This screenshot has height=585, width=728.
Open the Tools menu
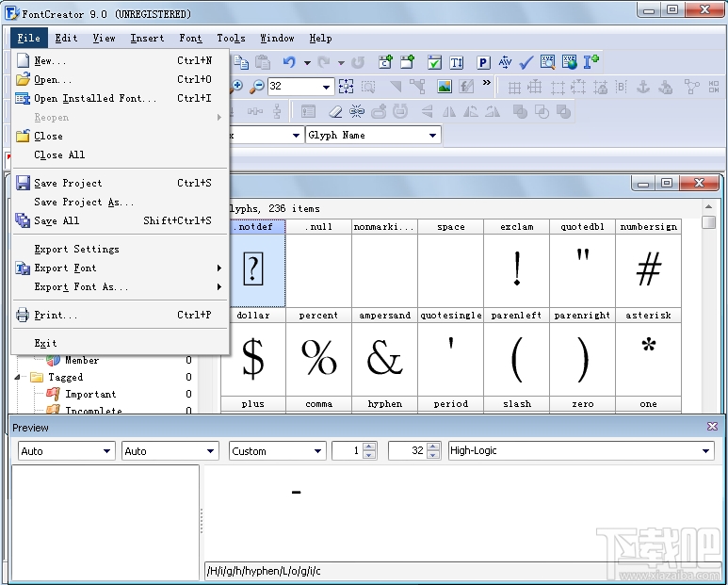232,38
